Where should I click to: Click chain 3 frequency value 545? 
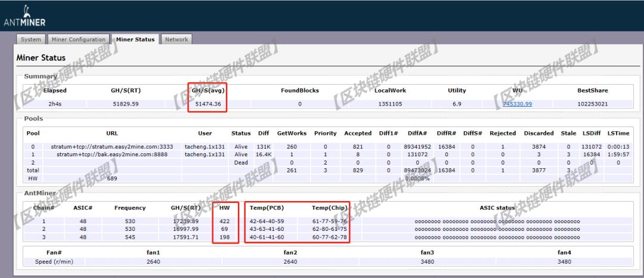pos(130,237)
